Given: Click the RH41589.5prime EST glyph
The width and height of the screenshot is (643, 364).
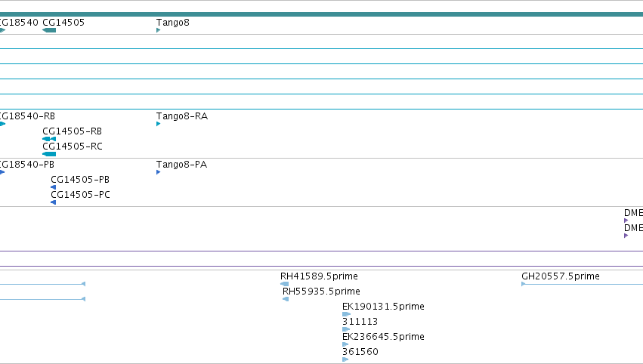Looking at the screenshot, I should [284, 284].
